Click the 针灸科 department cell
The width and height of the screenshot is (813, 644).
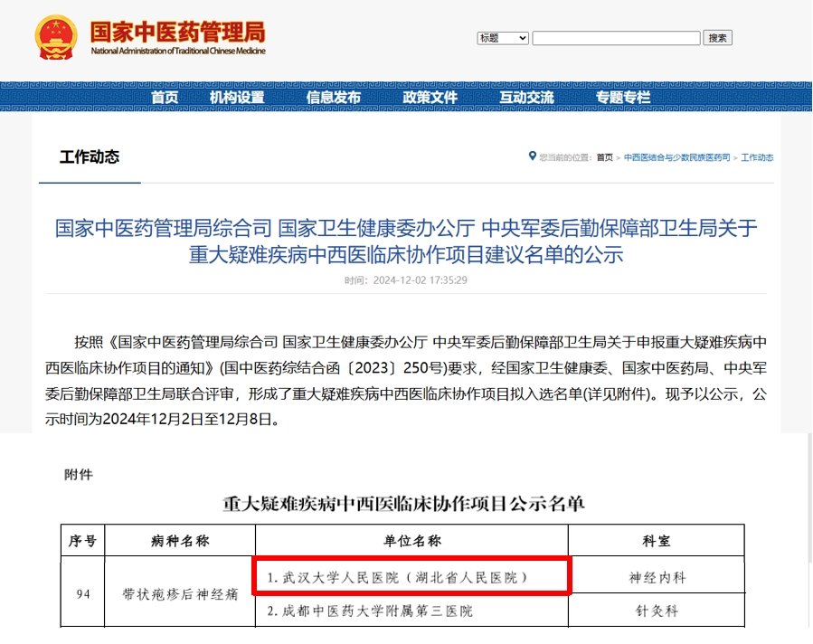(x=657, y=611)
